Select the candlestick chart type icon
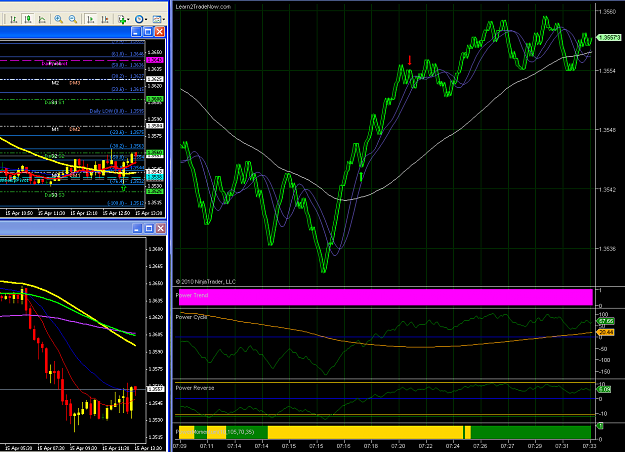This screenshot has height=452, width=625. pos(28,19)
